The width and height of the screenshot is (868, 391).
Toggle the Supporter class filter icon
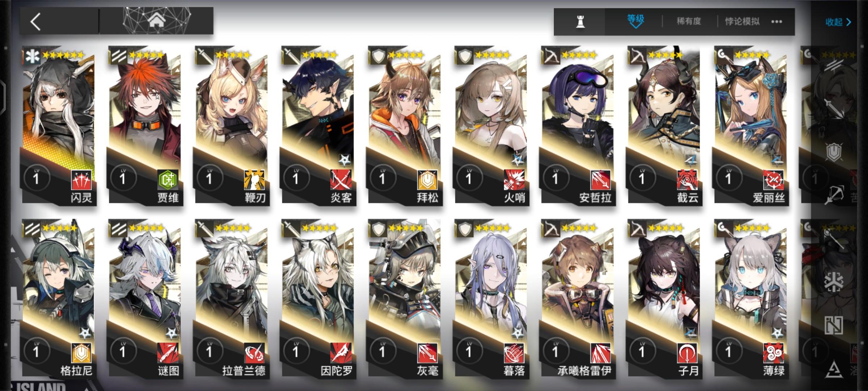pos(834,325)
